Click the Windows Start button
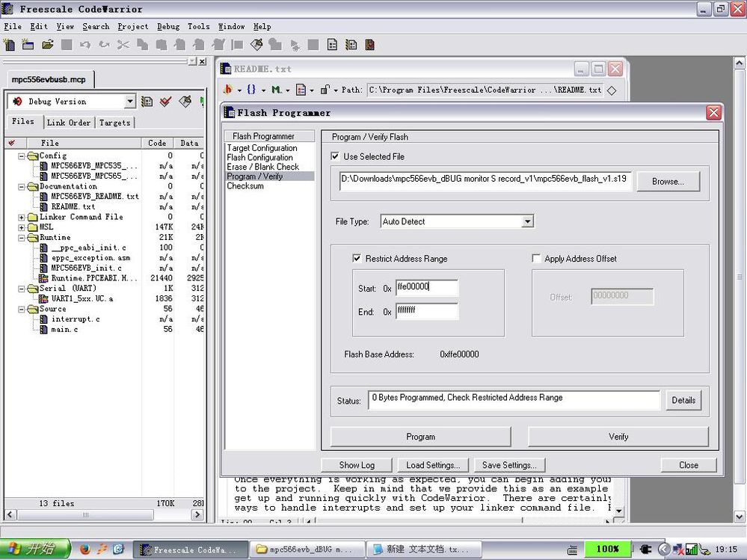The image size is (747, 560). click(35, 549)
